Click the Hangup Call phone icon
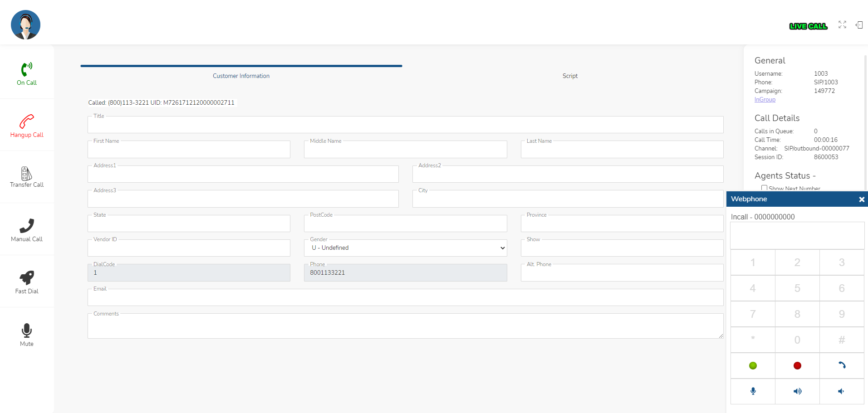This screenshot has width=868, height=413. pyautogui.click(x=27, y=121)
